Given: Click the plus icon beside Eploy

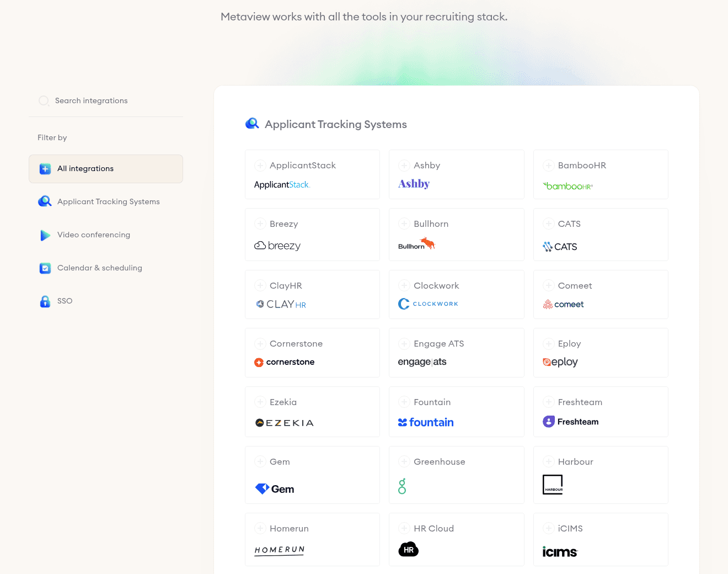Looking at the screenshot, I should coord(548,344).
